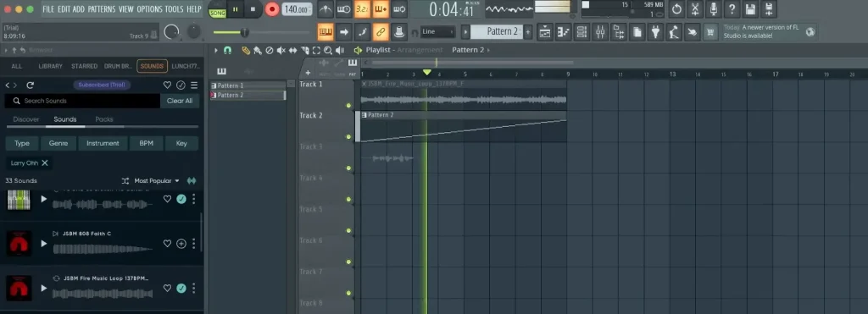Screen dimensions: 868x314
Task: Open the Line snap dropdown
Action: point(438,31)
